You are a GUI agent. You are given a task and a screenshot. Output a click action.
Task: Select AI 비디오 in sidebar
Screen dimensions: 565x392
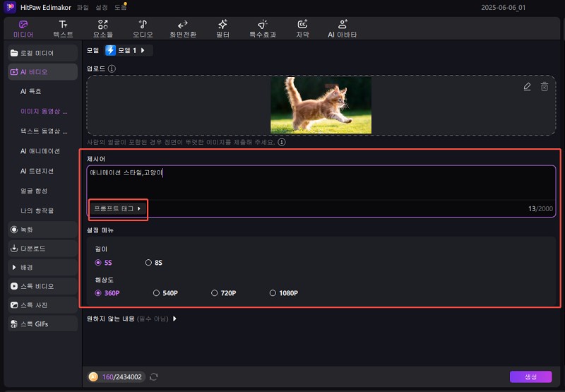click(42, 72)
